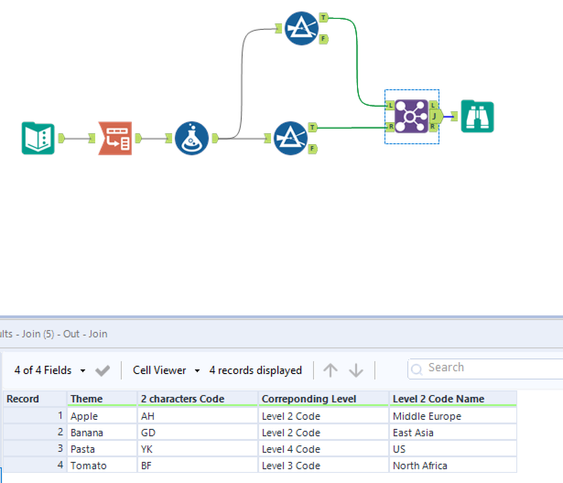Select the purple Join tool

point(411,116)
